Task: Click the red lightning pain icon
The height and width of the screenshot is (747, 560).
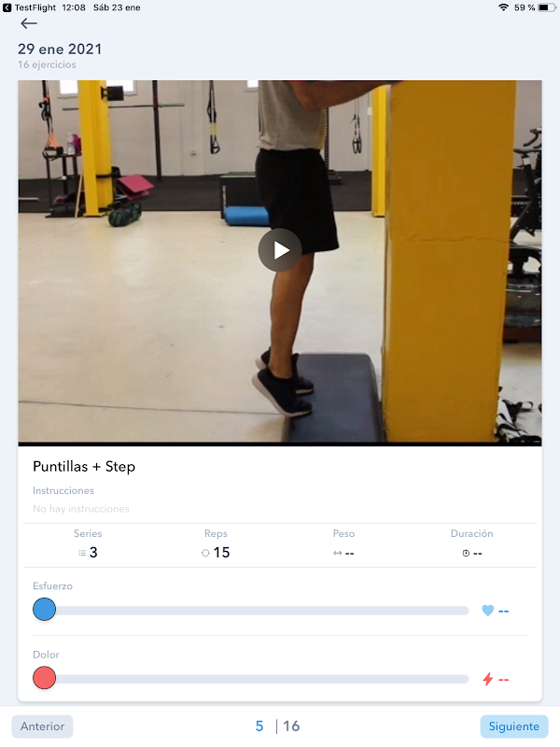Action: click(487, 679)
